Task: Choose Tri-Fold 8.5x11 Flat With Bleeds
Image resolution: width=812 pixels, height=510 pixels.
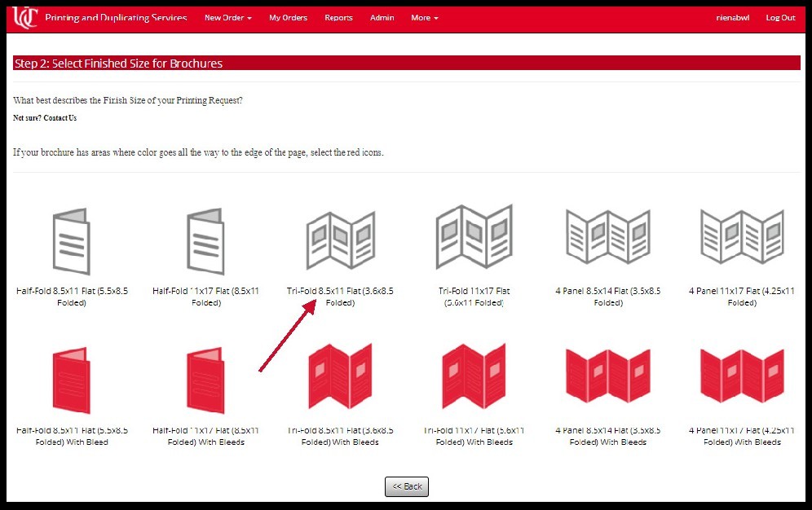Action: pyautogui.click(x=340, y=376)
